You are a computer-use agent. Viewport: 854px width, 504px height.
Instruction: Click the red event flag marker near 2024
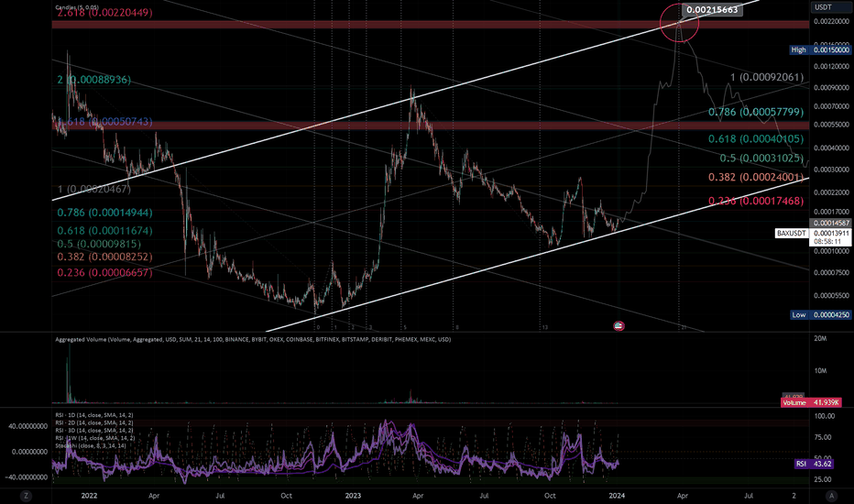point(619,326)
